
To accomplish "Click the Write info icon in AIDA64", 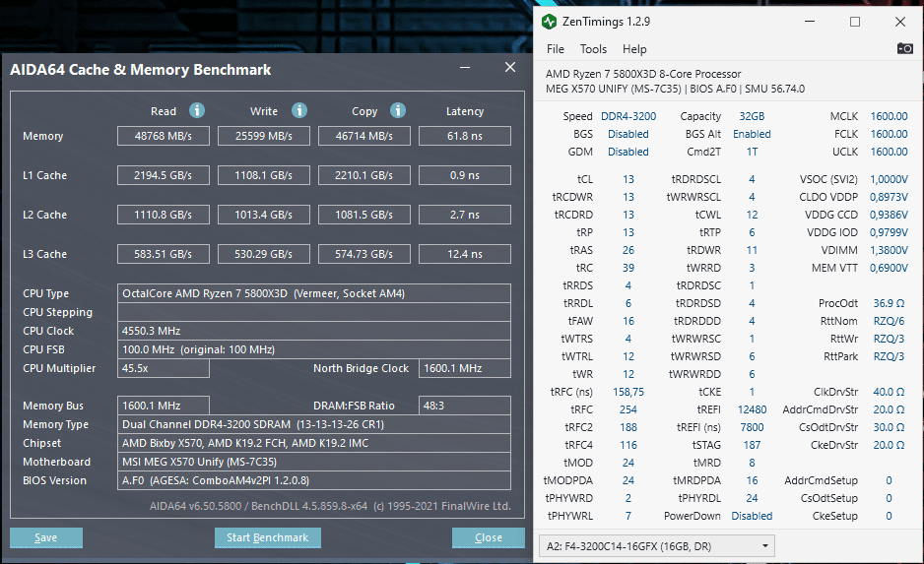I will coord(299,110).
